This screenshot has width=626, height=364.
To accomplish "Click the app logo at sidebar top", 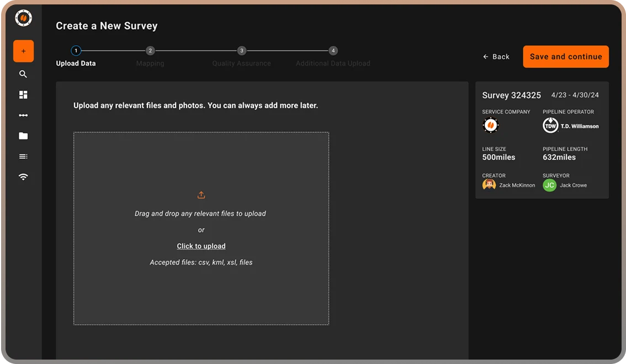I will (x=24, y=18).
